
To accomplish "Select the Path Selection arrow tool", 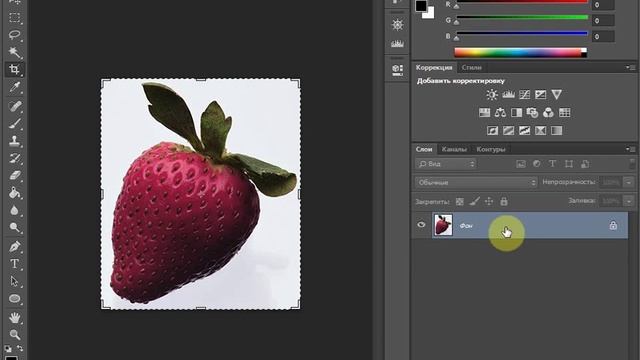I will (15, 281).
